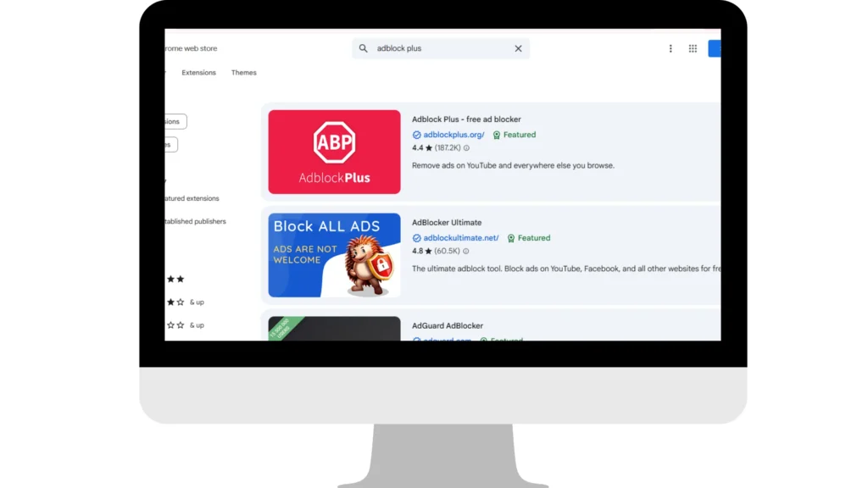Open the AdGuard AdBlocker thumbnail

pyautogui.click(x=334, y=329)
